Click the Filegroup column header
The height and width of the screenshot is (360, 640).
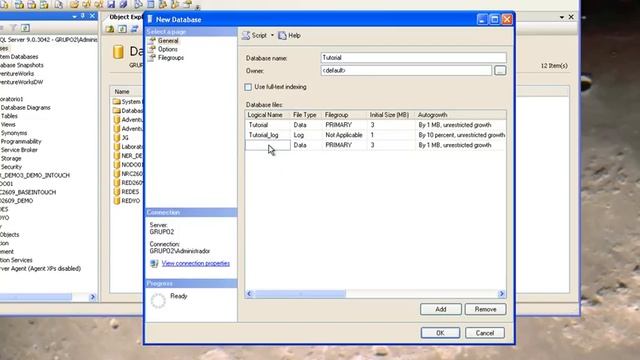[344, 115]
